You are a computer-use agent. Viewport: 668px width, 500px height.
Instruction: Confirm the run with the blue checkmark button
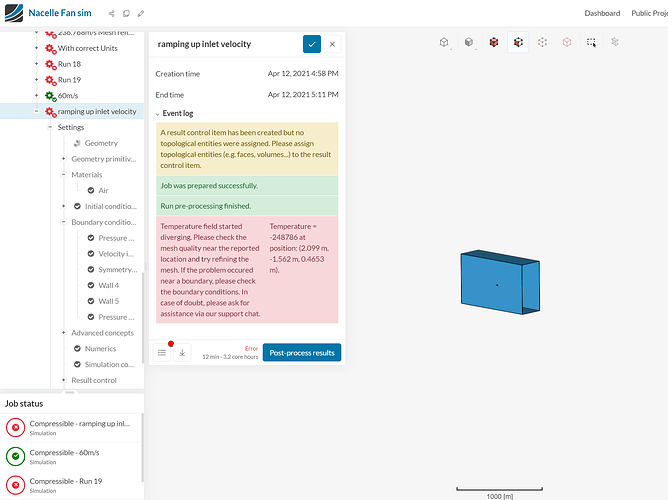[312, 44]
